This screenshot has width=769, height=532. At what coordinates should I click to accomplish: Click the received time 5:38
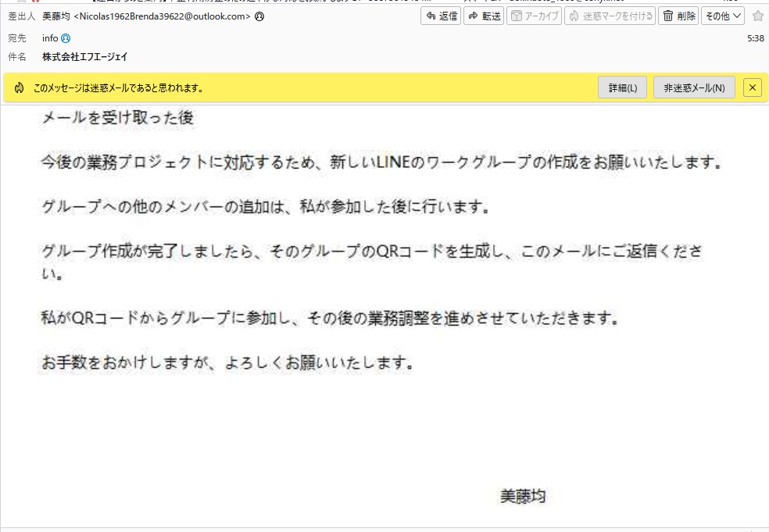tap(755, 37)
